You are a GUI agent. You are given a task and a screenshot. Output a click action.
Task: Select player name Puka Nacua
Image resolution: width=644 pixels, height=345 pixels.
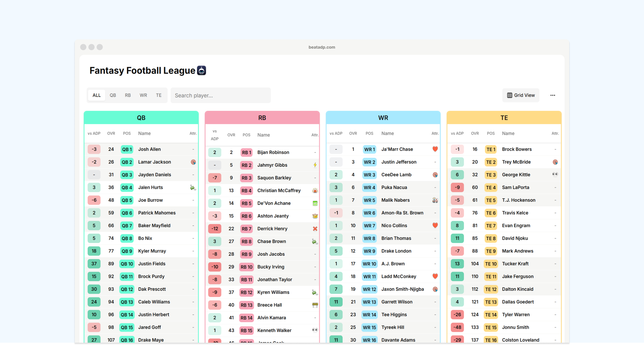point(394,188)
